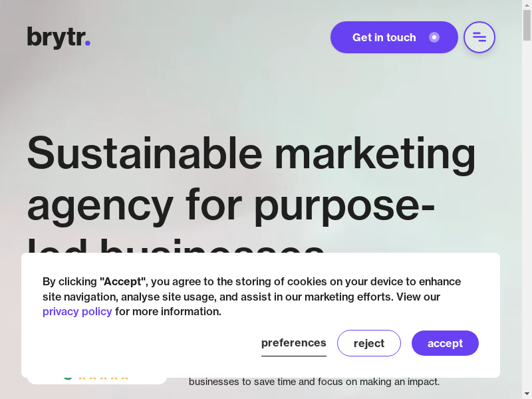Reject cookies in the consent banner
The image size is (532, 399).
click(x=369, y=343)
